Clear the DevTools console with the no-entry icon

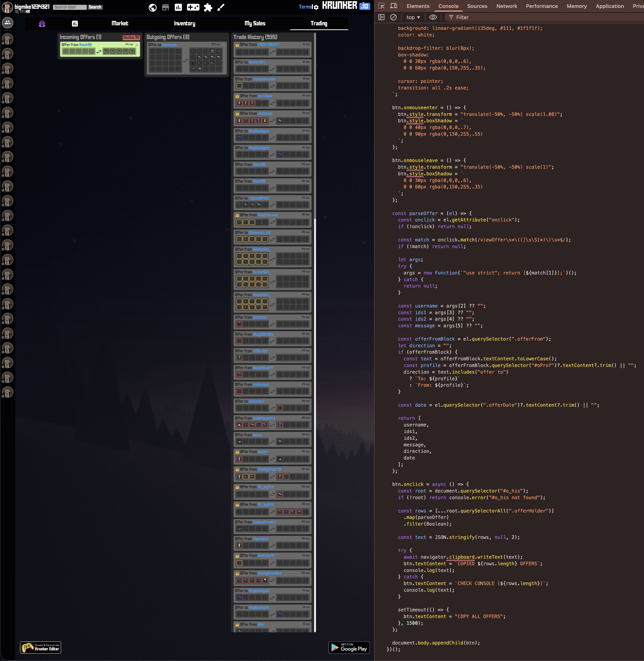tap(393, 17)
